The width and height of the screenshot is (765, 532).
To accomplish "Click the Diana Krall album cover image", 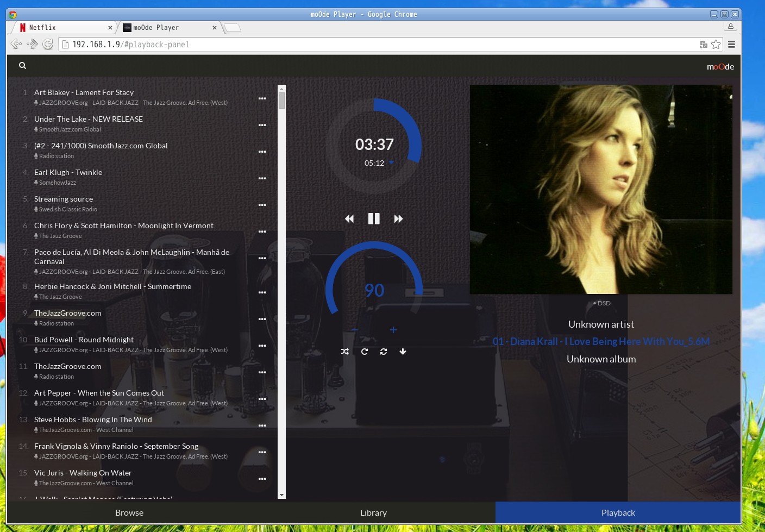I will 601,189.
